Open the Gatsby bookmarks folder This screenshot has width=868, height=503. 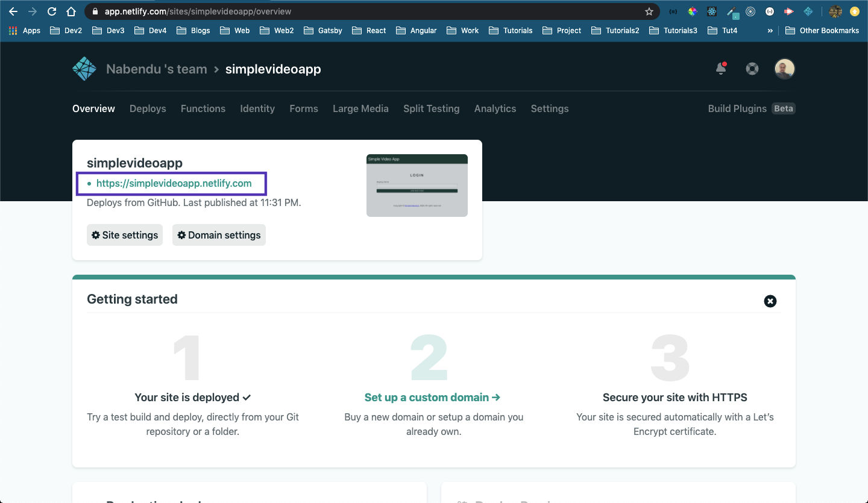coord(323,30)
